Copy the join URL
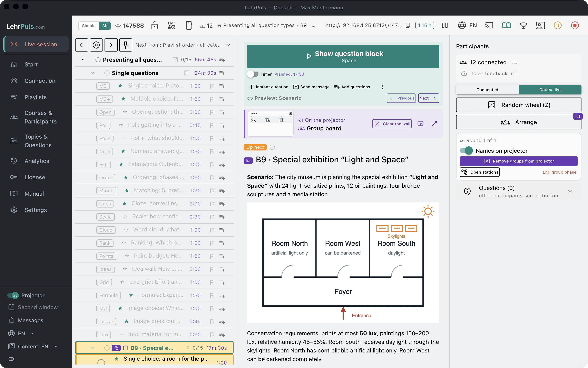 click(408, 25)
